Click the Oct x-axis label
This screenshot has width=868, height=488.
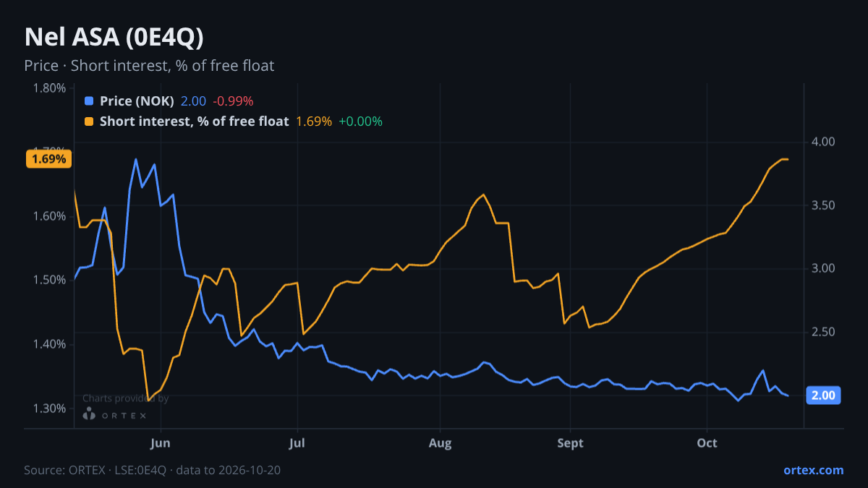[x=707, y=442]
